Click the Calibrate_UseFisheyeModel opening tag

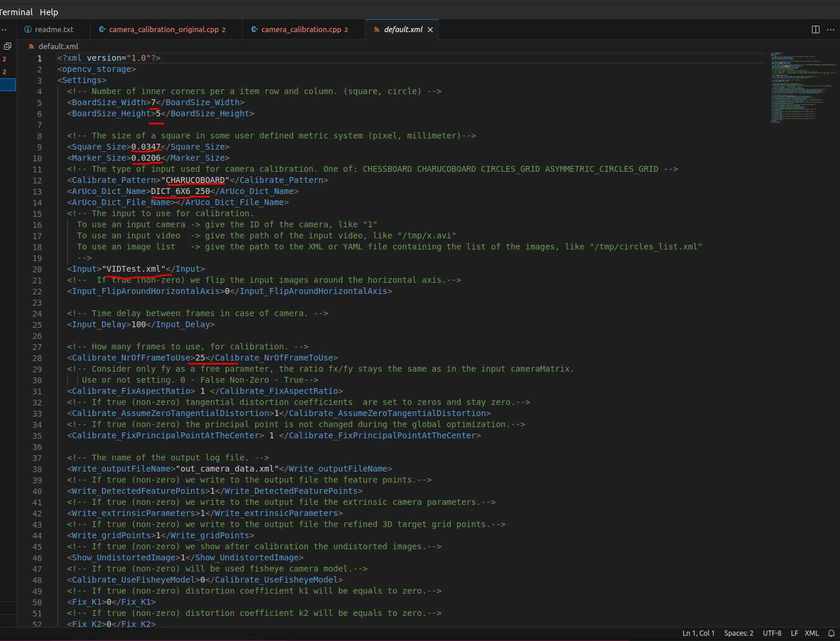coord(133,580)
